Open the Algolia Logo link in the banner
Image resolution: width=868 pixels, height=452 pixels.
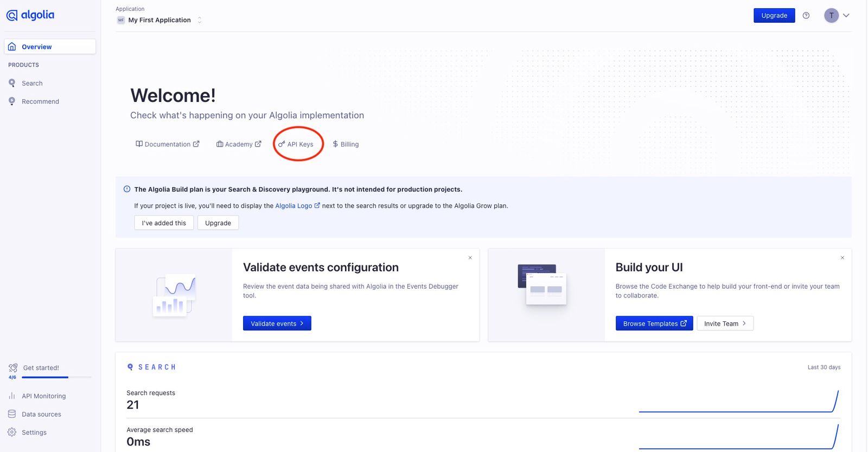[293, 206]
